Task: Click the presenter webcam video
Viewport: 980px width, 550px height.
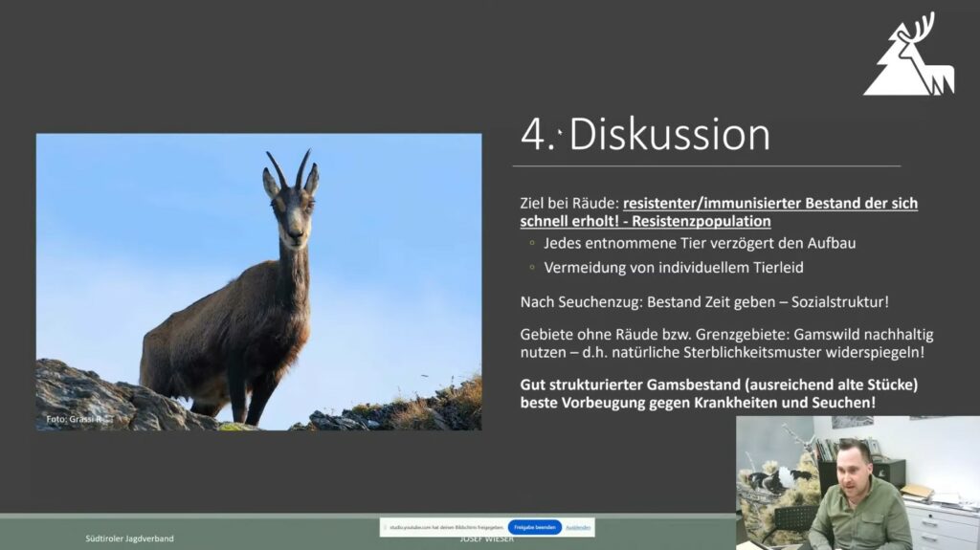Action: click(x=857, y=482)
